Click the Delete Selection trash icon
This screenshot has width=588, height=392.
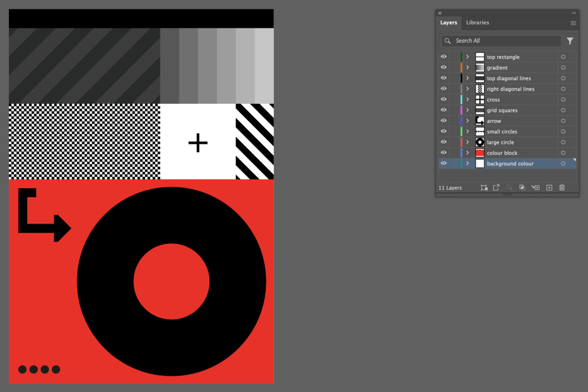point(562,188)
